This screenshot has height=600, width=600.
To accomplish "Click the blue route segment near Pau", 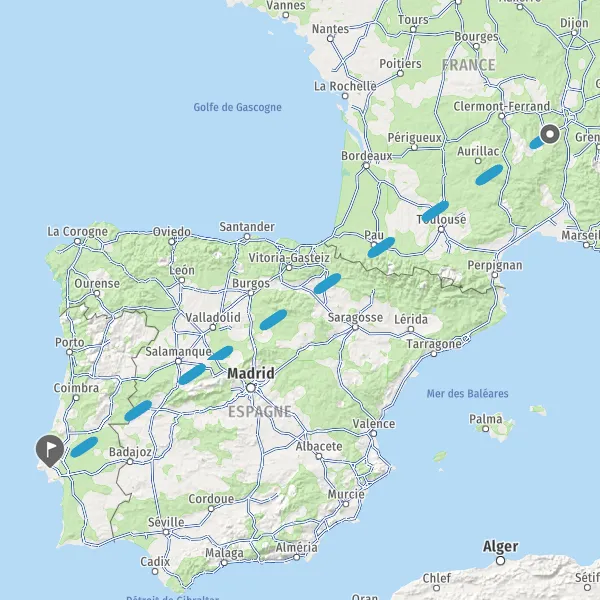I will 381,247.
